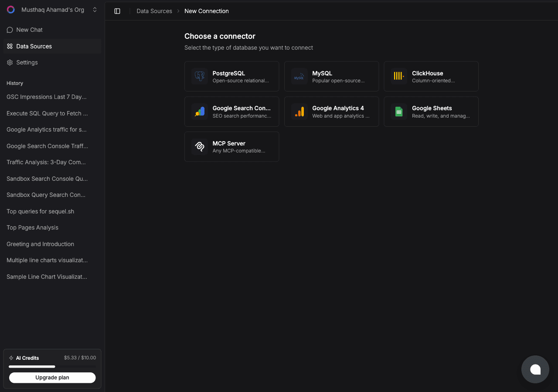Go to Data Sources breadcrumb
The height and width of the screenshot is (392, 558).
point(154,11)
